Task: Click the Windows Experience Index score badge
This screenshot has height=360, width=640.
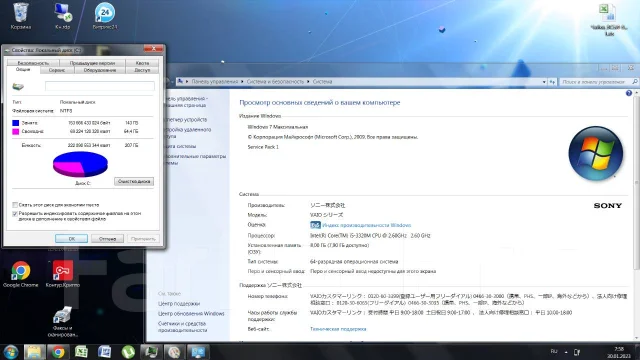Action: point(315,225)
